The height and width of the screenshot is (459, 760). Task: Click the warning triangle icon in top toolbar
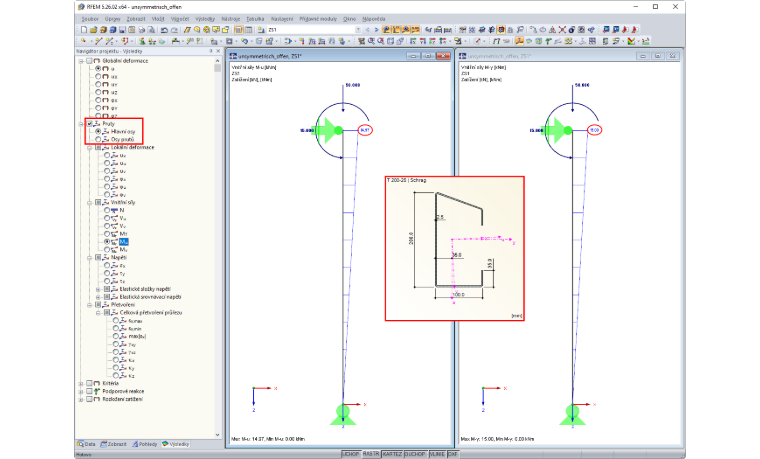click(552, 30)
